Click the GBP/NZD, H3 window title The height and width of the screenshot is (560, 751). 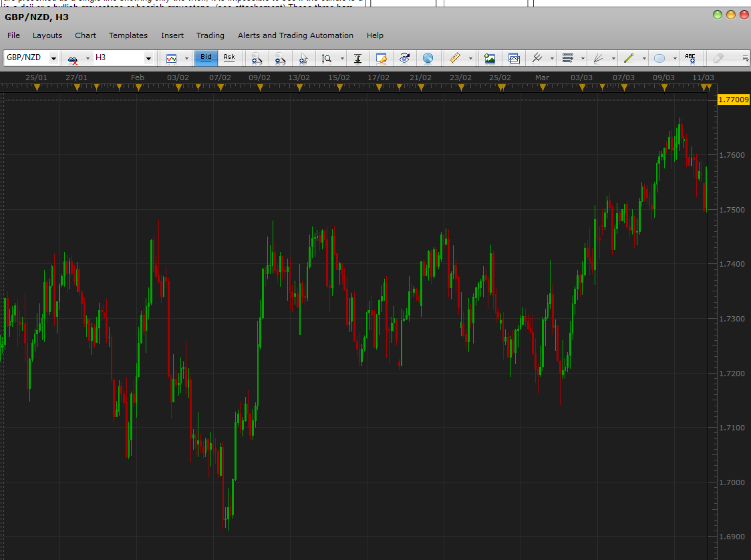pyautogui.click(x=37, y=17)
